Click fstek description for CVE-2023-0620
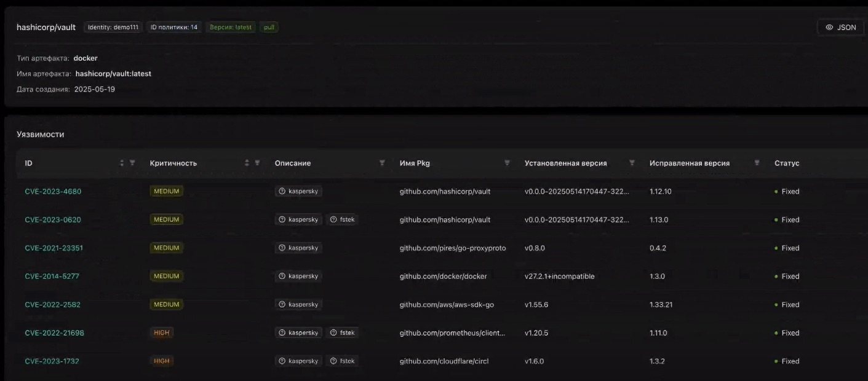868x381 pixels. click(x=342, y=219)
